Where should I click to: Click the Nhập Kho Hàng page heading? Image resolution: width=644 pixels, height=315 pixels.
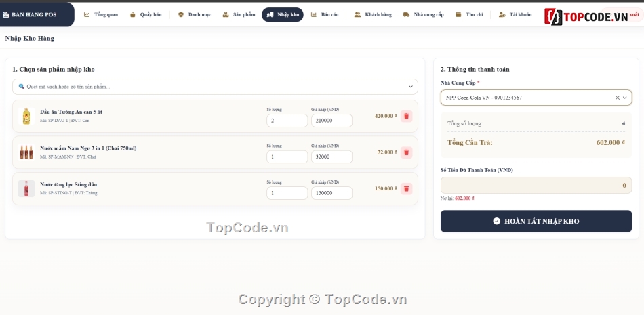[x=30, y=39]
